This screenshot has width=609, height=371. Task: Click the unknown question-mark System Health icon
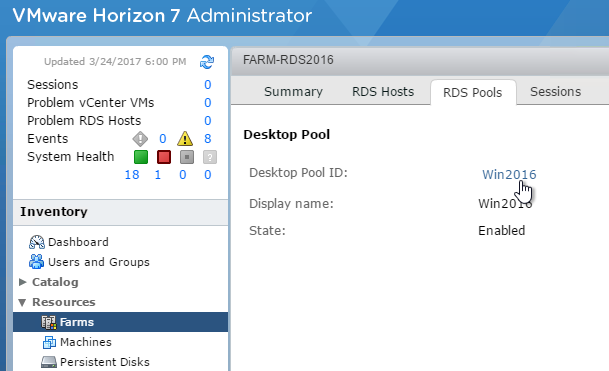pos(210,157)
